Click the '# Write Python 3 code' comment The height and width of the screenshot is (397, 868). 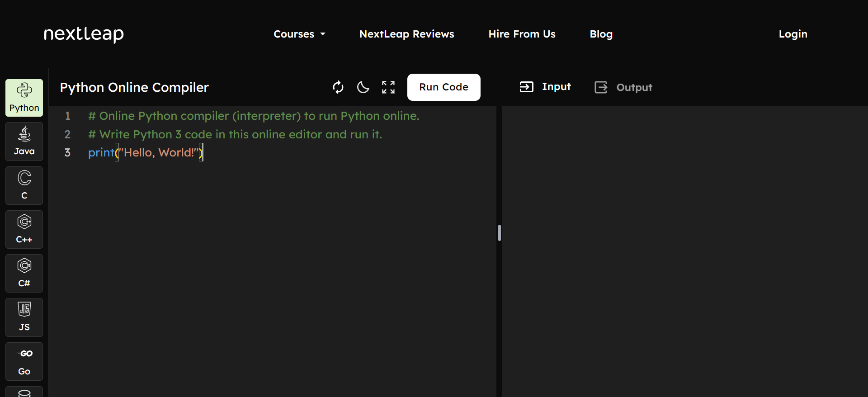(235, 134)
